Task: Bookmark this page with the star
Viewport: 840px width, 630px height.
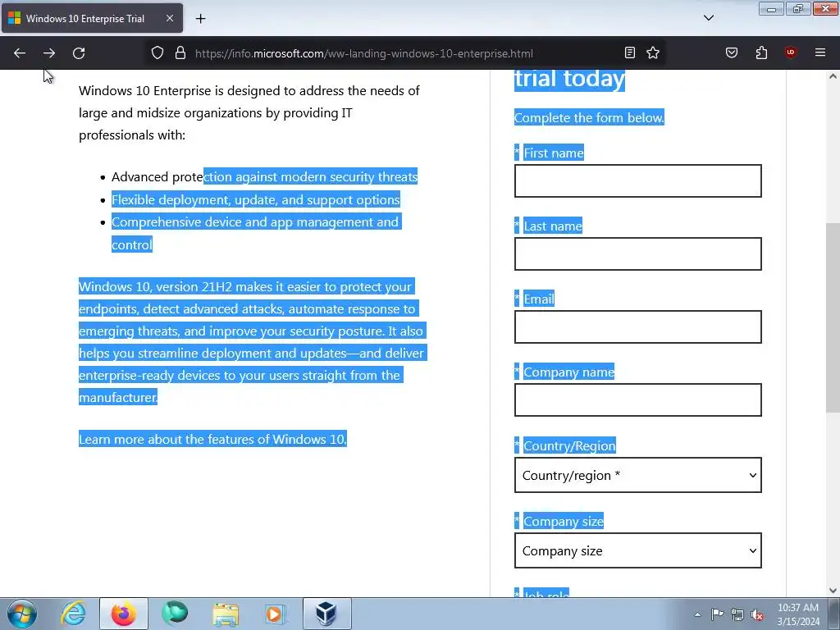Action: click(x=653, y=52)
